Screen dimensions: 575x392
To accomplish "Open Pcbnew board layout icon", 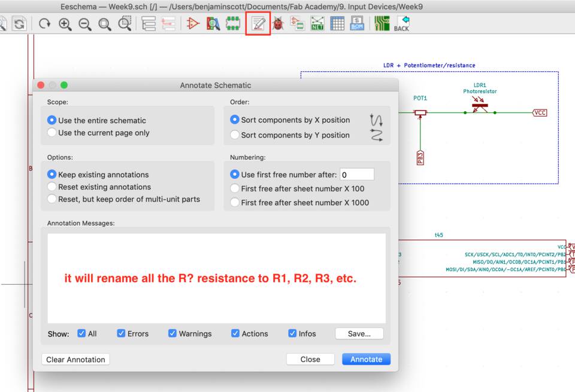I will point(382,23).
